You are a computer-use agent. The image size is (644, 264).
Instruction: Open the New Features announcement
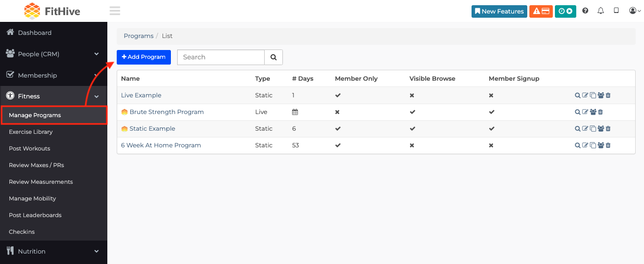click(x=499, y=11)
